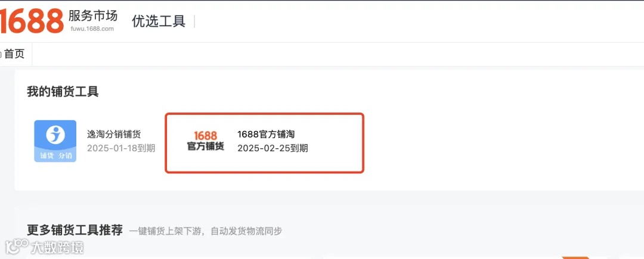This screenshot has width=644, height=259.
Task: Click the 一键铺货上架下游 subtitle text
Action: (165, 231)
